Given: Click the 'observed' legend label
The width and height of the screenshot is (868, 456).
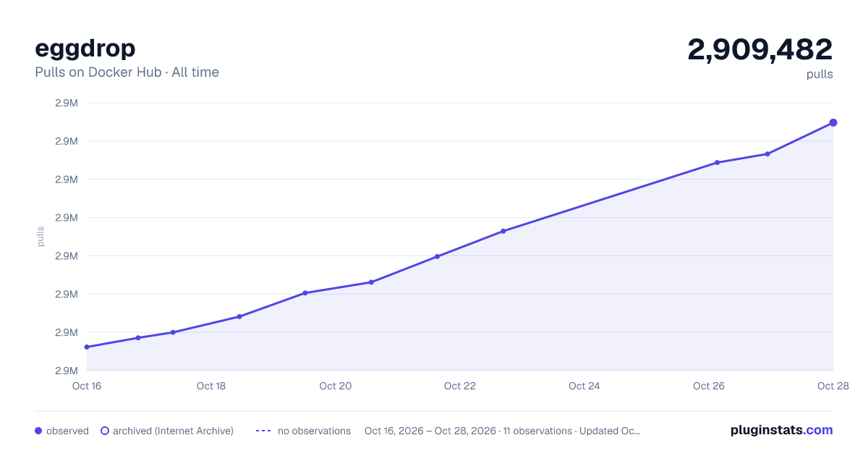Looking at the screenshot, I should pyautogui.click(x=67, y=431).
